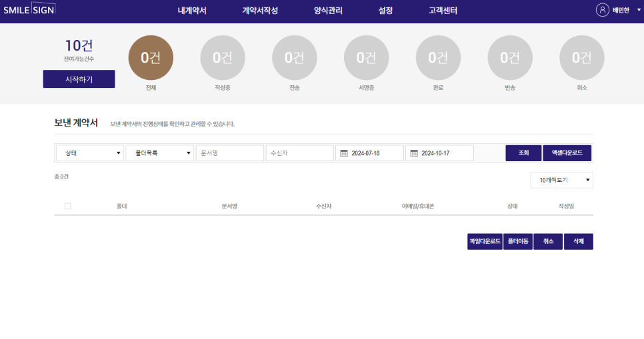Focus the 수신자 search field
The width and height of the screenshot is (644, 339).
(x=300, y=153)
